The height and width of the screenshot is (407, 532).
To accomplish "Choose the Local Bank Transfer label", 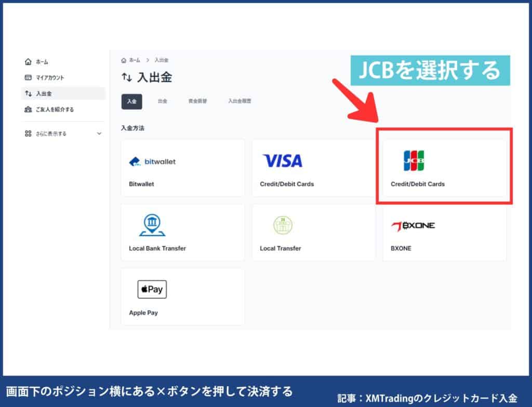I will (x=157, y=248).
